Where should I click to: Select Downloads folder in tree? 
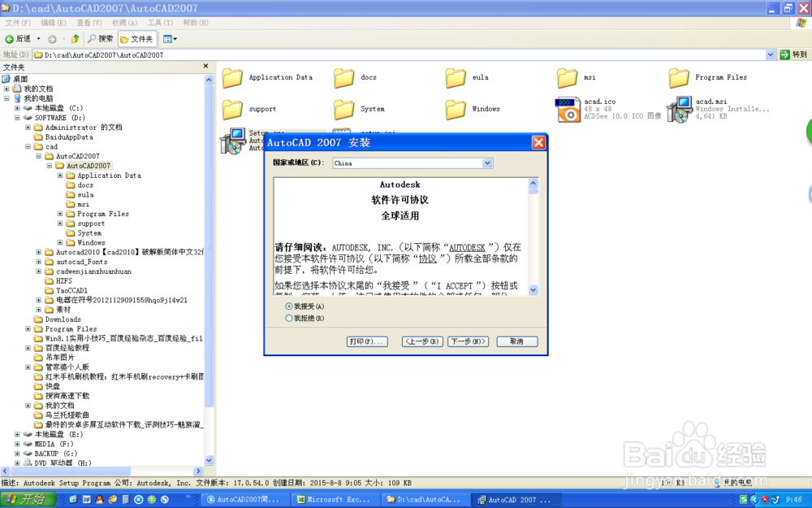63,319
